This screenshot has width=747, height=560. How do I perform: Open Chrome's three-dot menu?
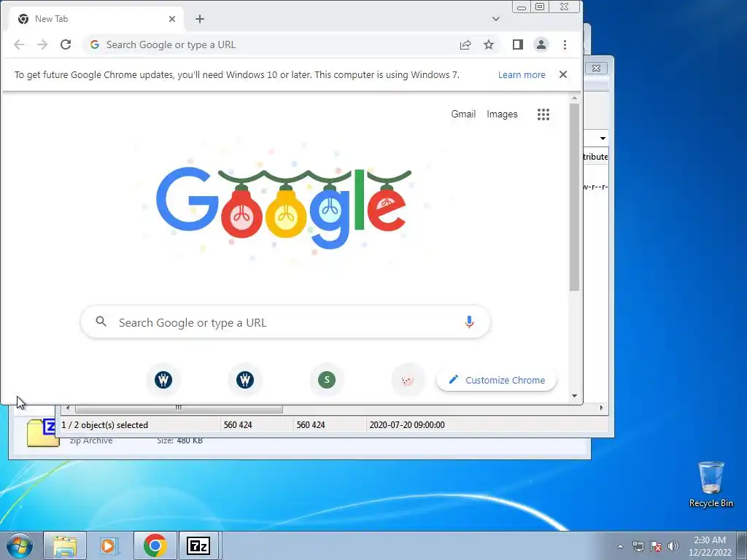pos(565,44)
